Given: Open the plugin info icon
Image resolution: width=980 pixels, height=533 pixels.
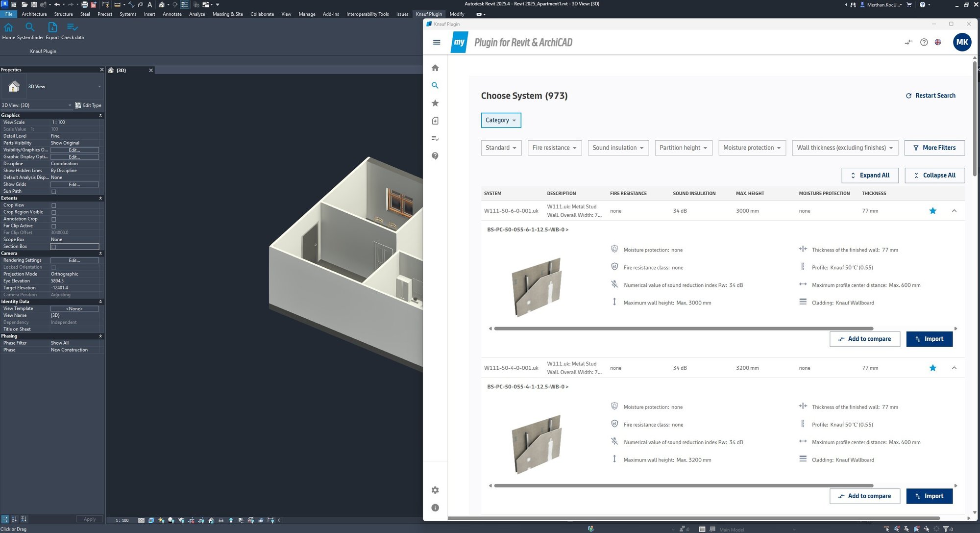Looking at the screenshot, I should pos(435,508).
